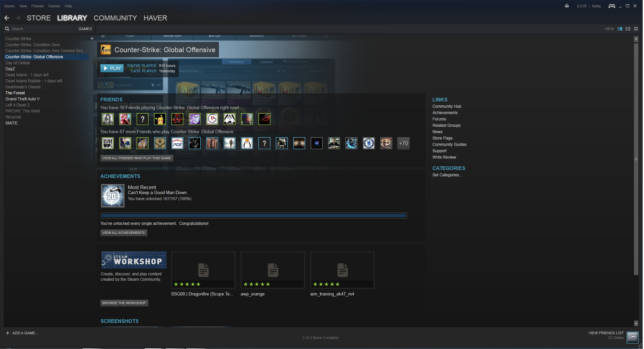Open Big Picture mode controller icon
This screenshot has height=349, width=644.
coord(612,6)
